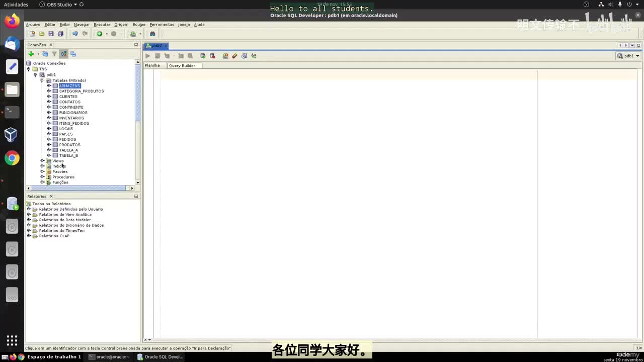
Task: Collapse all connection nodes icon
Action: pos(73,54)
